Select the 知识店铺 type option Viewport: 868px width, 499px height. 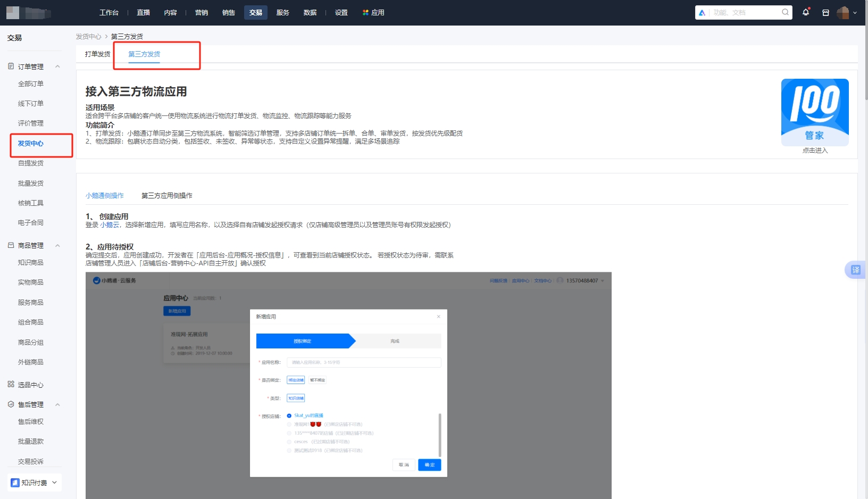coord(296,398)
